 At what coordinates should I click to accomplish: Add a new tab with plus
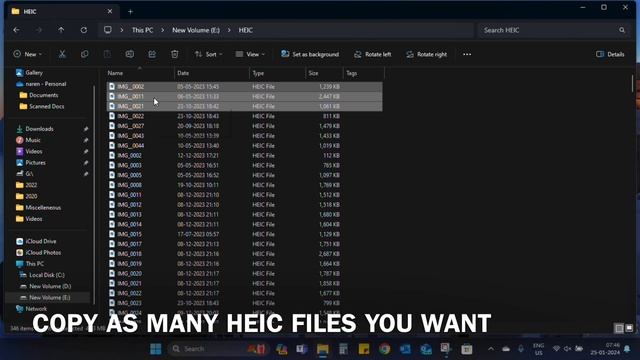point(130,12)
